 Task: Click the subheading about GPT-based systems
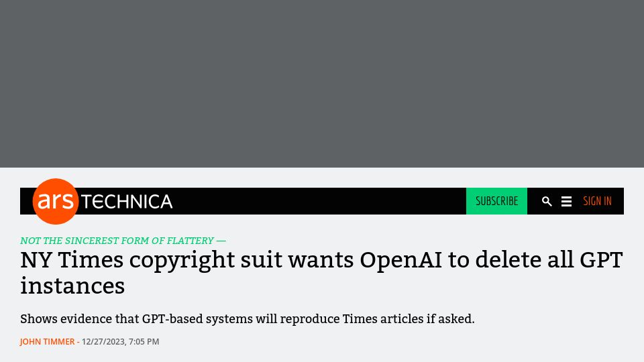[248, 319]
